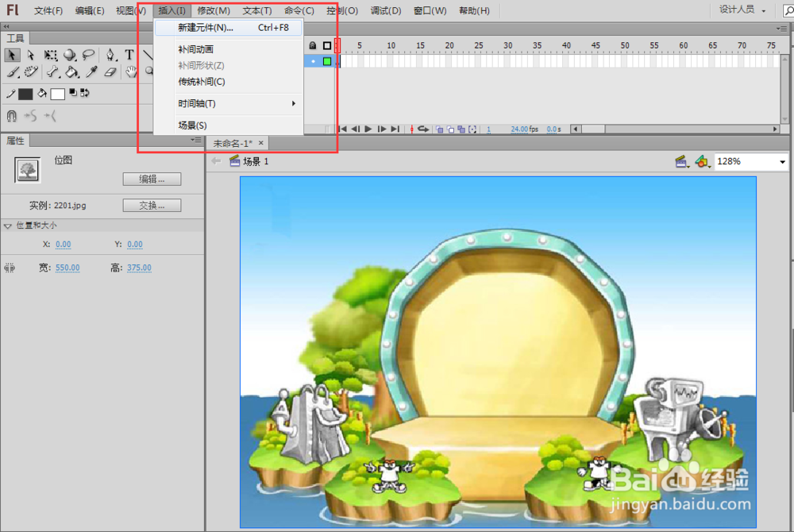Open the 调试(D) menu
The height and width of the screenshot is (532, 794).
click(x=386, y=10)
